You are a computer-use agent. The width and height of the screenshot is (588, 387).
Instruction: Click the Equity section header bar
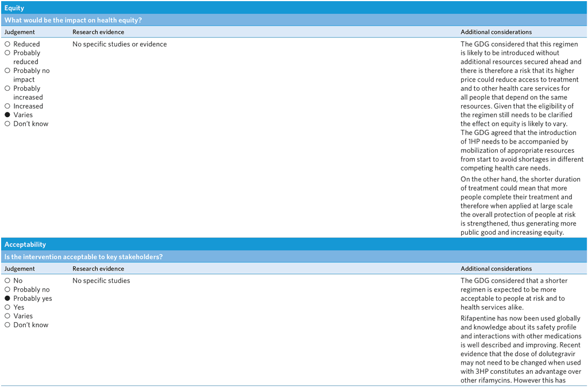point(294,7)
